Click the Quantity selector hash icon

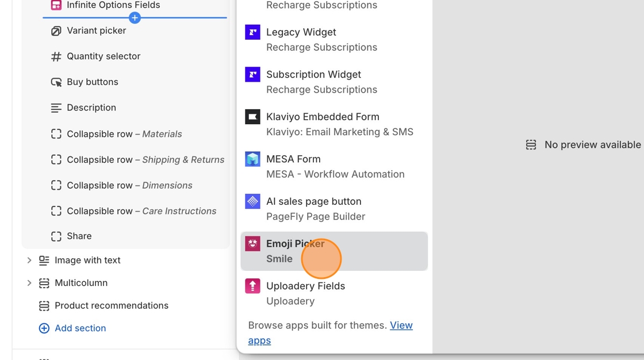pos(56,56)
